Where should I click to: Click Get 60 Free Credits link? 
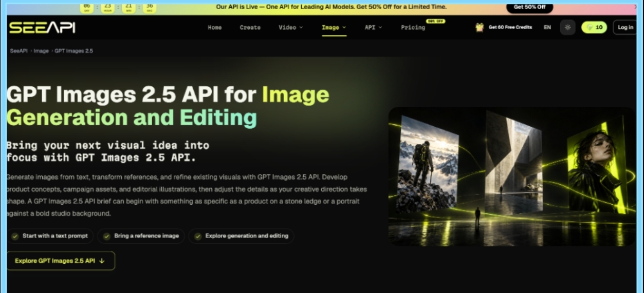(x=510, y=27)
